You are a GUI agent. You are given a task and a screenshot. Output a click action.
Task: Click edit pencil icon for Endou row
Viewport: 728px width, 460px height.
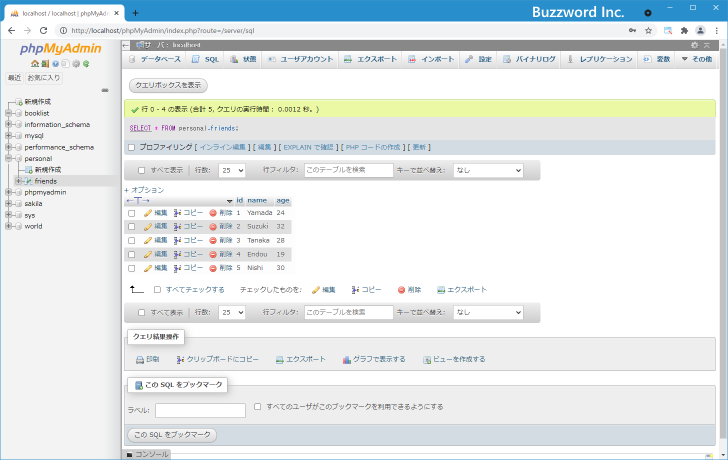[x=148, y=254]
